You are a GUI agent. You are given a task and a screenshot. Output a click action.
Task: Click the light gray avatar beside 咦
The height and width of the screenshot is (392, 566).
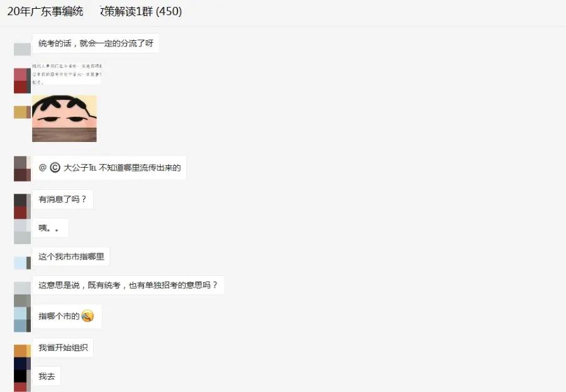pyautogui.click(x=22, y=232)
